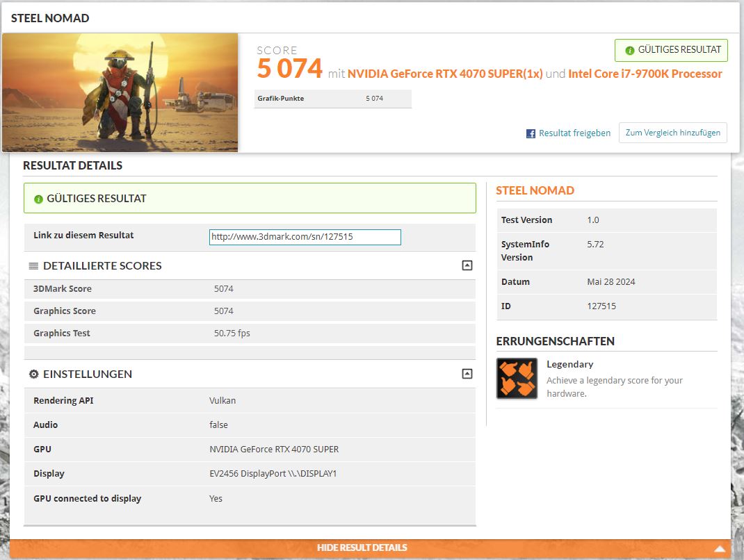Click the result link URL field
The image size is (744, 560).
pyautogui.click(x=305, y=237)
